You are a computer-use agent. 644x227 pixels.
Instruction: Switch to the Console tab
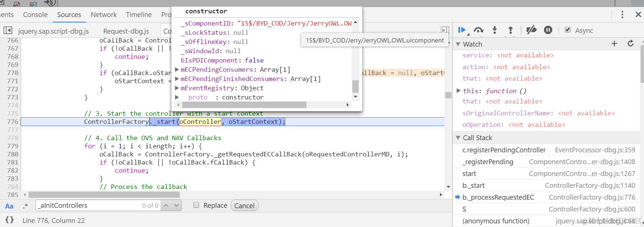pyautogui.click(x=35, y=15)
